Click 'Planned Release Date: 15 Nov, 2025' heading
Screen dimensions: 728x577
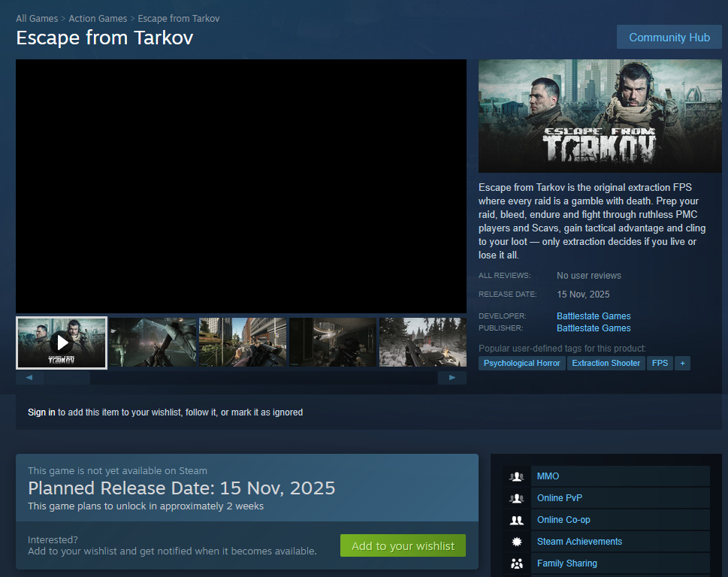tap(182, 488)
